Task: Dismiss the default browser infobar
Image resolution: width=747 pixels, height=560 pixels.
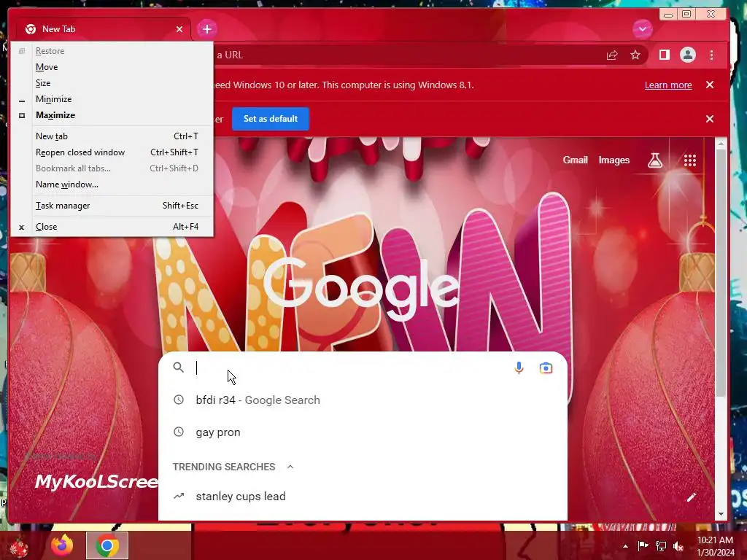Action: coord(709,119)
